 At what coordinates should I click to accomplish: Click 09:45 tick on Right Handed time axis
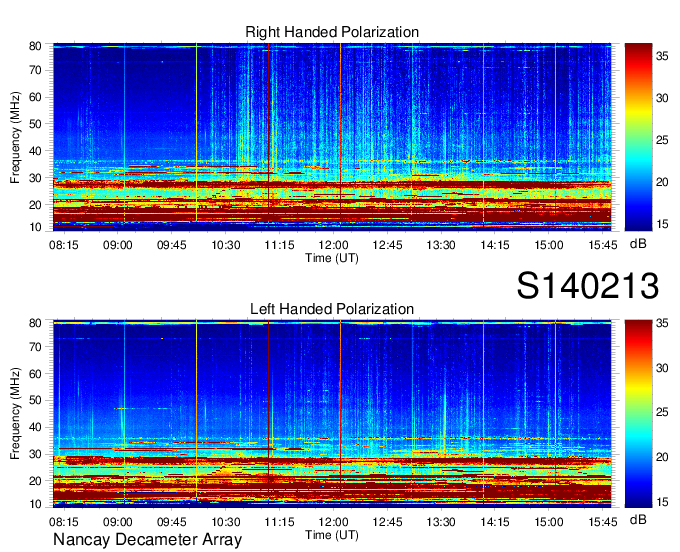point(171,245)
